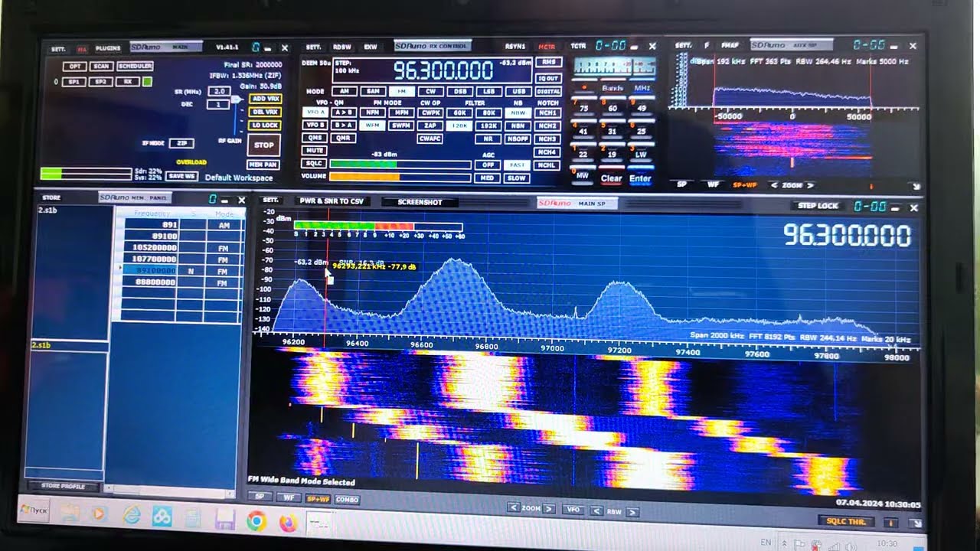This screenshot has width=980, height=551.
Task: Click the orange dot key on the keypad
Action: pyautogui.click(x=584, y=88)
